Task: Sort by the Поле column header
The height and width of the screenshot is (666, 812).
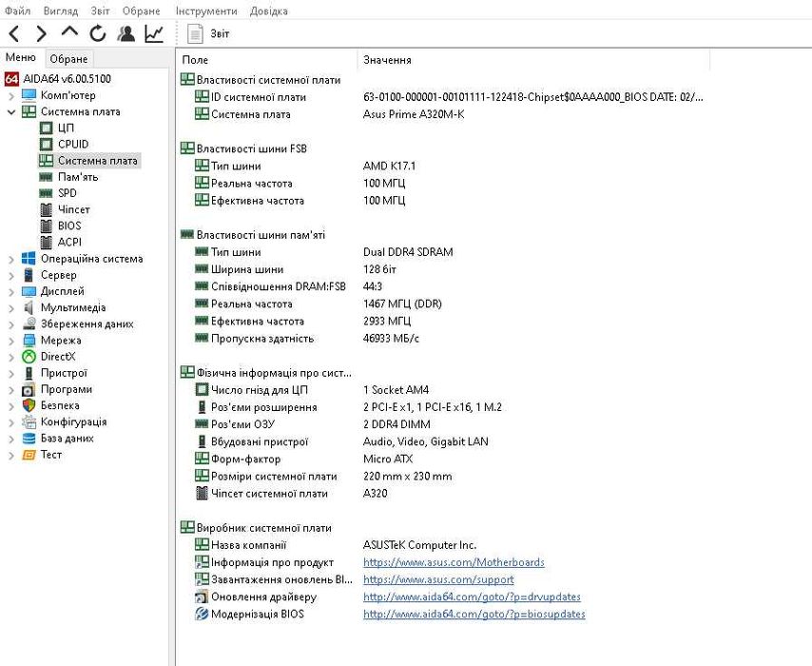Action: pos(266,60)
